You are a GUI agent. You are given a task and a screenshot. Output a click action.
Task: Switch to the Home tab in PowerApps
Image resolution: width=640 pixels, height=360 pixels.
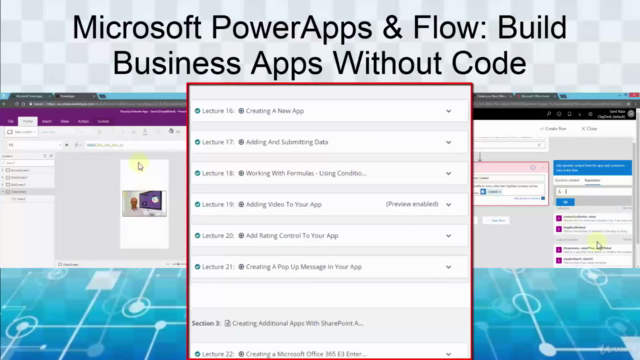[x=28, y=121]
